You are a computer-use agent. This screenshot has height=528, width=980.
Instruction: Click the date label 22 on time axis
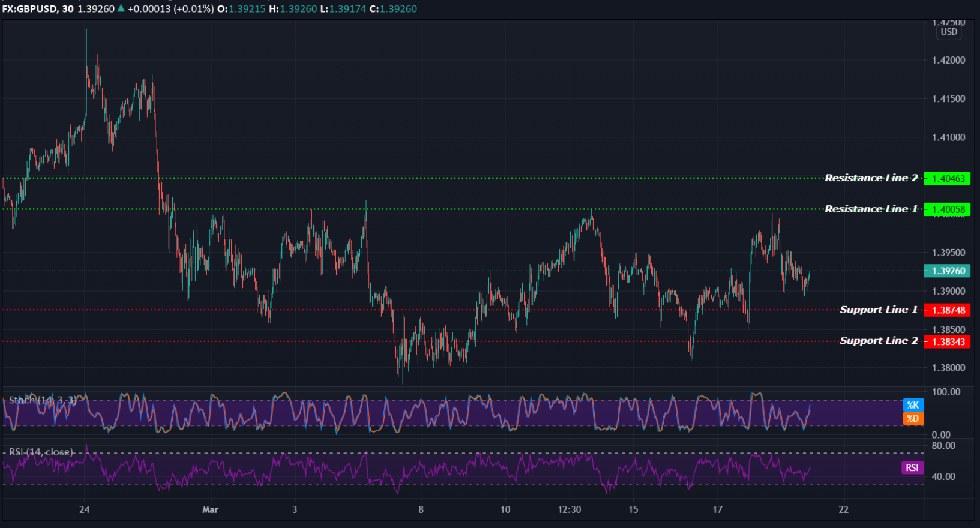(844, 509)
